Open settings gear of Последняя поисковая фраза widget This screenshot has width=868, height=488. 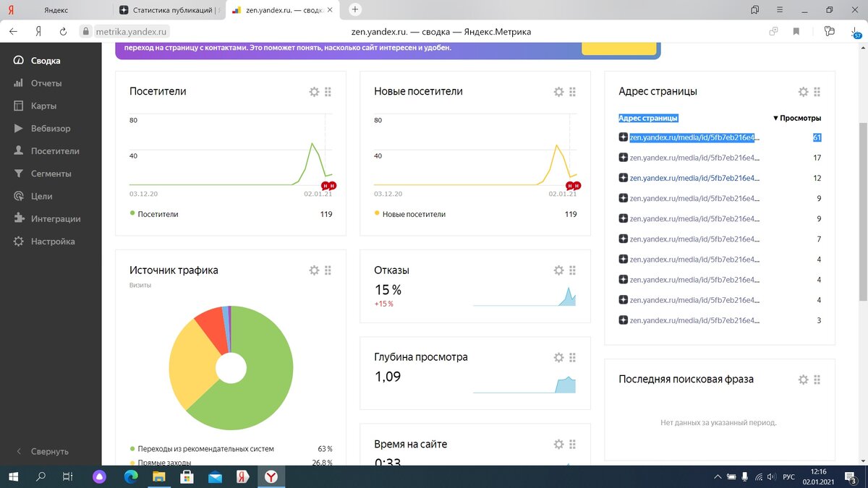pos(803,379)
